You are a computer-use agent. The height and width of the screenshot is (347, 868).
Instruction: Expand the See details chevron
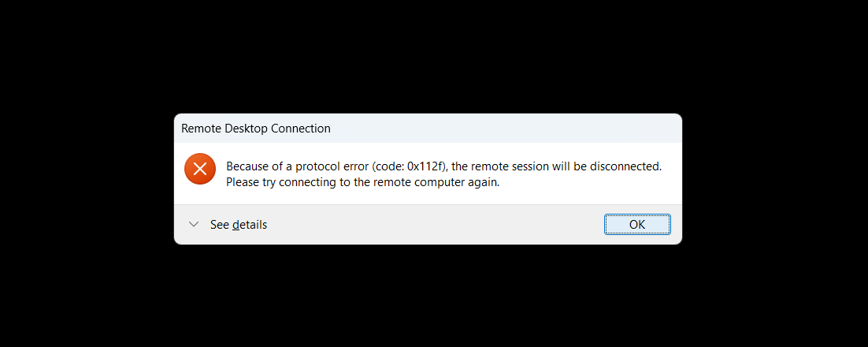[x=194, y=225]
